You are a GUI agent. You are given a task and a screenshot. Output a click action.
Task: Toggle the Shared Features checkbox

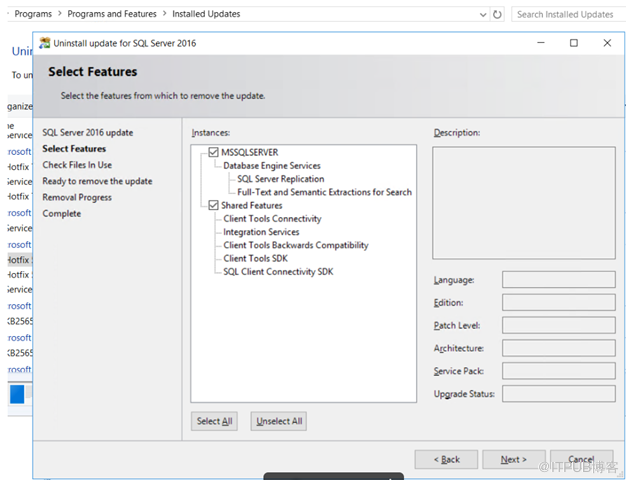pyautogui.click(x=213, y=205)
